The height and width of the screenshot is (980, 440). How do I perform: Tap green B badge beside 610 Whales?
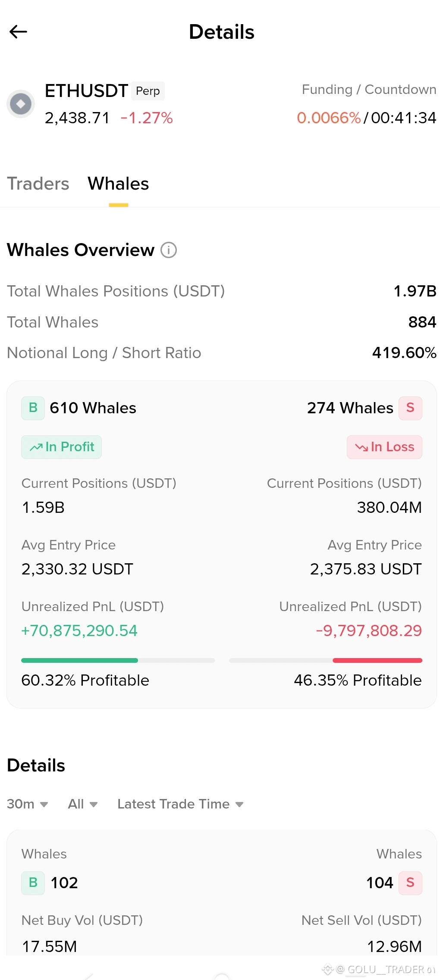33,408
